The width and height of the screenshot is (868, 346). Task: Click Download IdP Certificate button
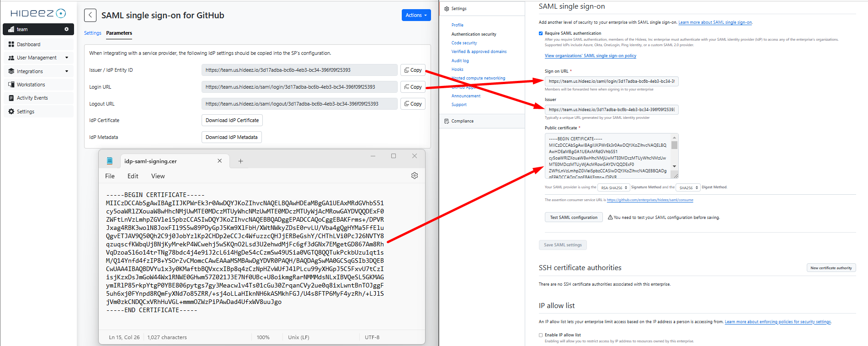click(232, 120)
